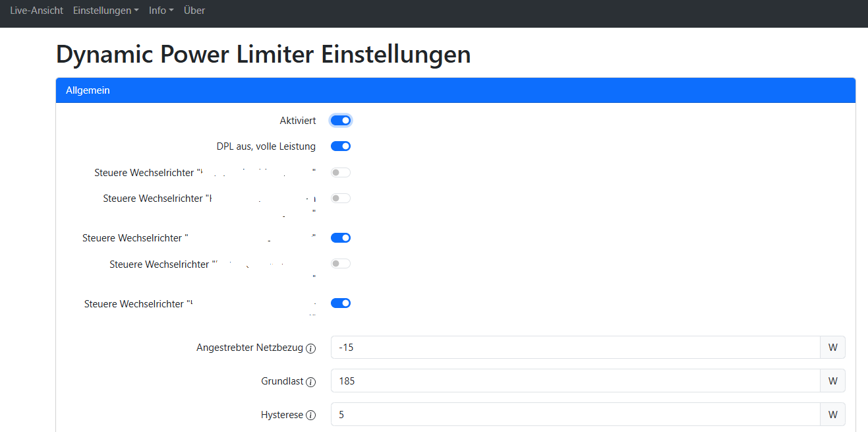Toggle the first Steuere Wechselrichter switch

(x=341, y=173)
